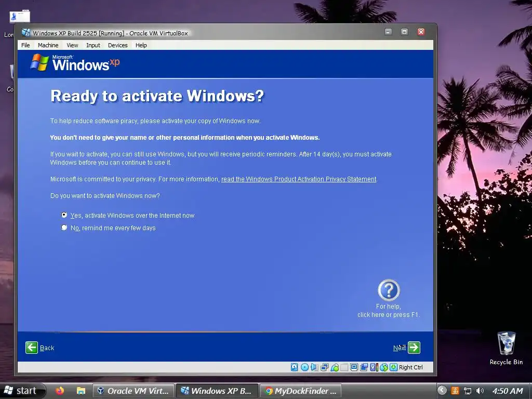Click the Java icon in the system tray

pyautogui.click(x=455, y=391)
